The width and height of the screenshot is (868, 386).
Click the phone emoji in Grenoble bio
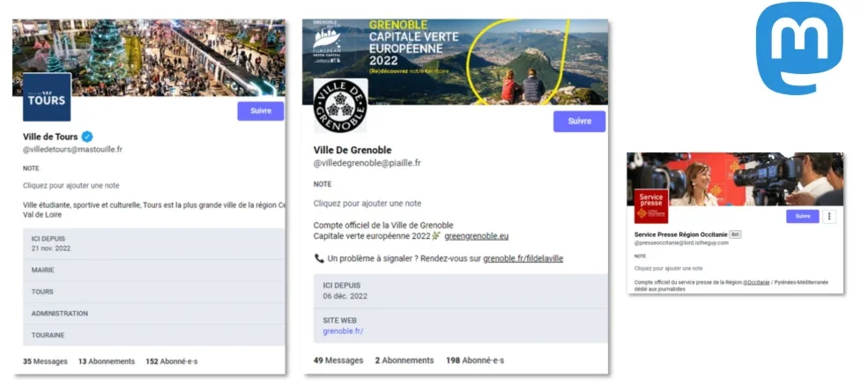(x=319, y=258)
